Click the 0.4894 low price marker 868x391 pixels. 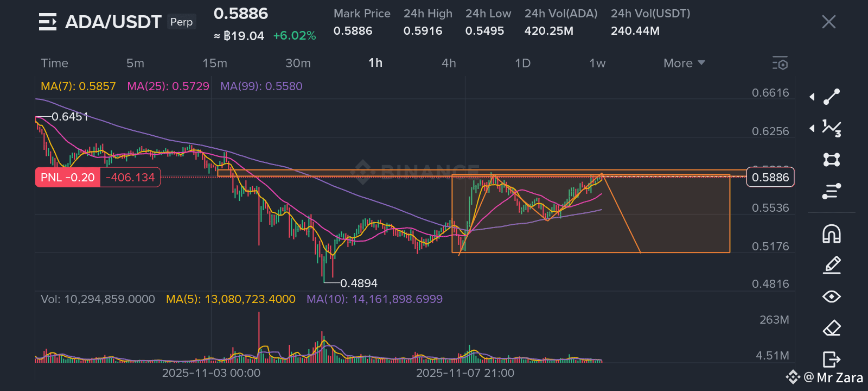(x=359, y=283)
